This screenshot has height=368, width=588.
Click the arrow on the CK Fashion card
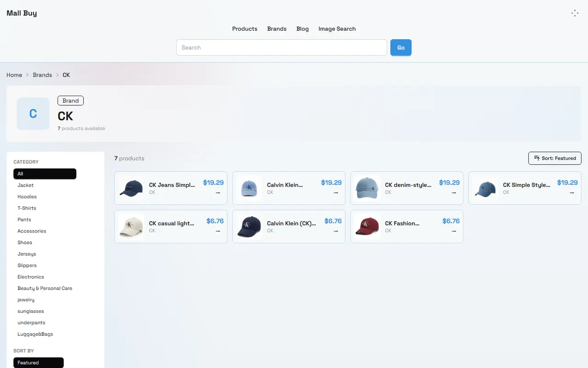click(454, 231)
